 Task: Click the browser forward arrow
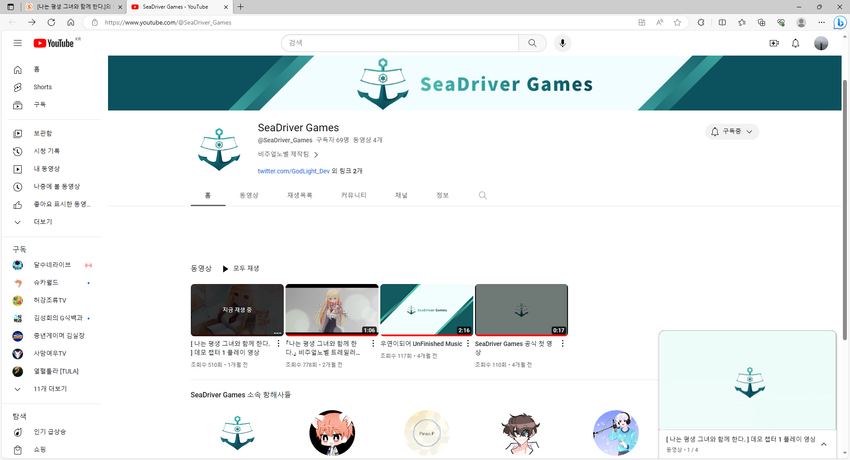click(x=31, y=22)
